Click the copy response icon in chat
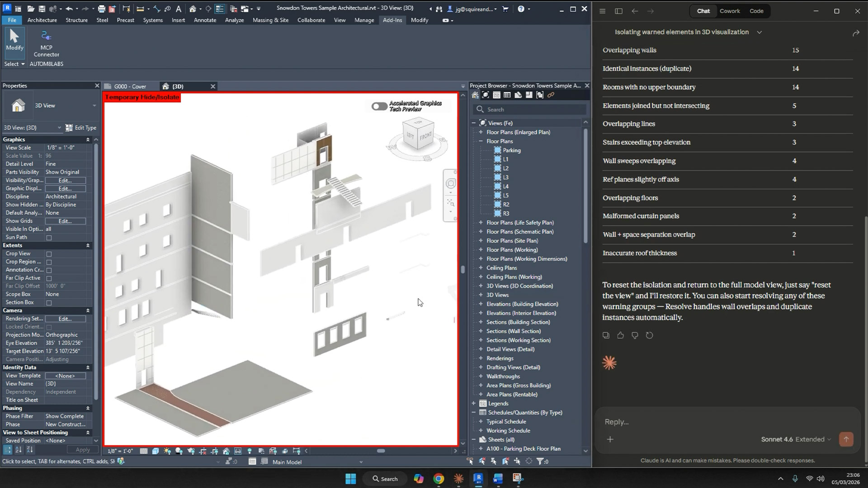Viewport: 868px width, 488px height. coord(606,335)
